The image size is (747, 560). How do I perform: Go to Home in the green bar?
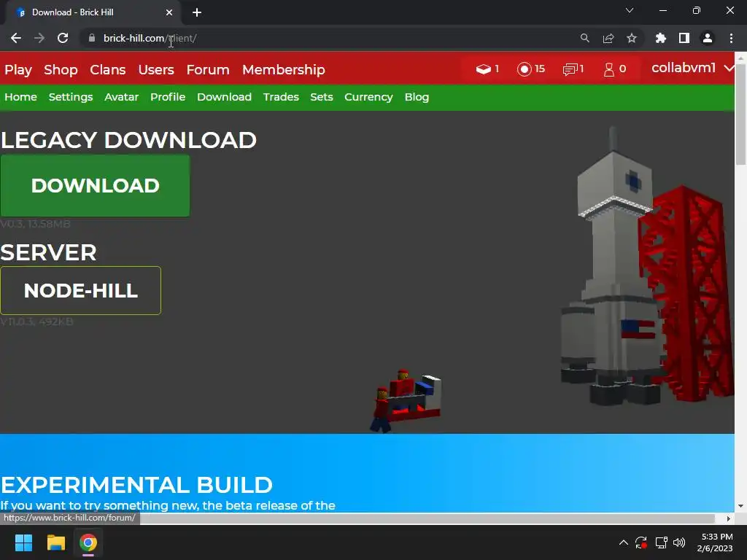[x=20, y=97]
